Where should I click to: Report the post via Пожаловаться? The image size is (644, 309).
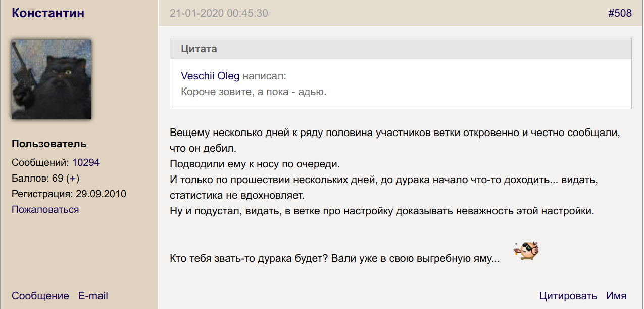click(45, 209)
